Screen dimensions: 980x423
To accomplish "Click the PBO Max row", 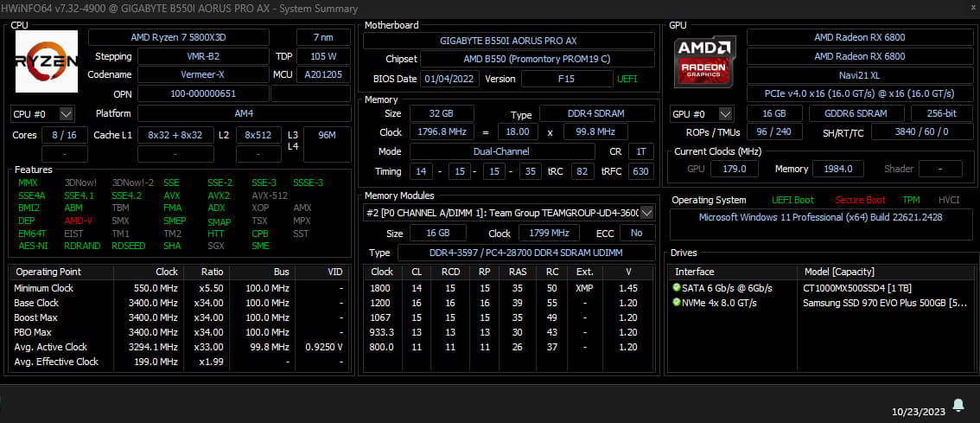I will coord(178,332).
